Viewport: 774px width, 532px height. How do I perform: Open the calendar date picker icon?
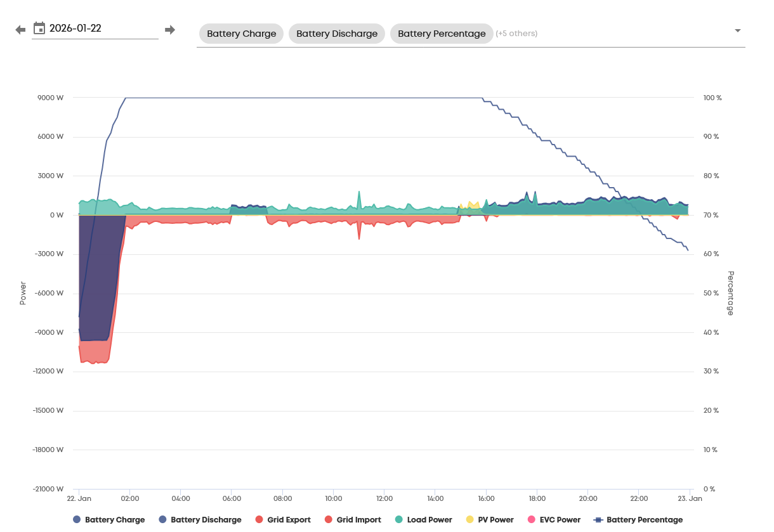click(39, 29)
